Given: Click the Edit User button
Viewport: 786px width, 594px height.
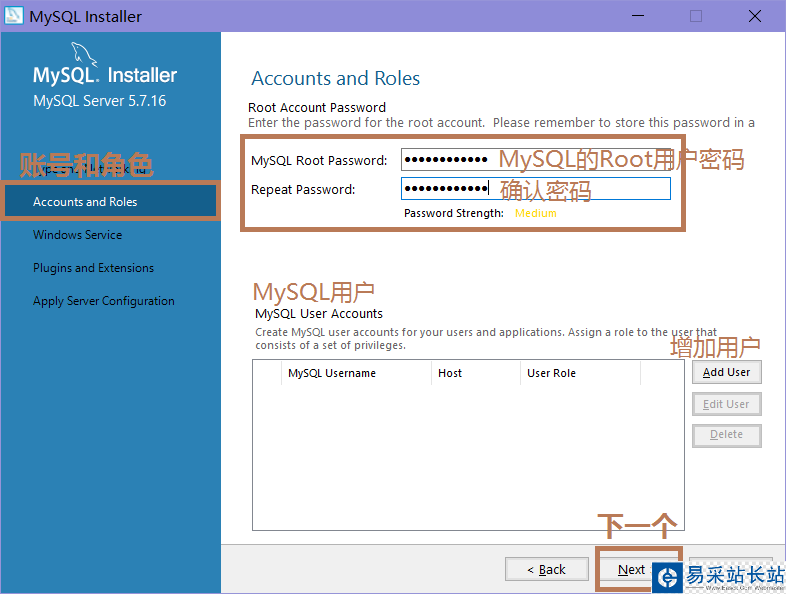Looking at the screenshot, I should click(727, 404).
